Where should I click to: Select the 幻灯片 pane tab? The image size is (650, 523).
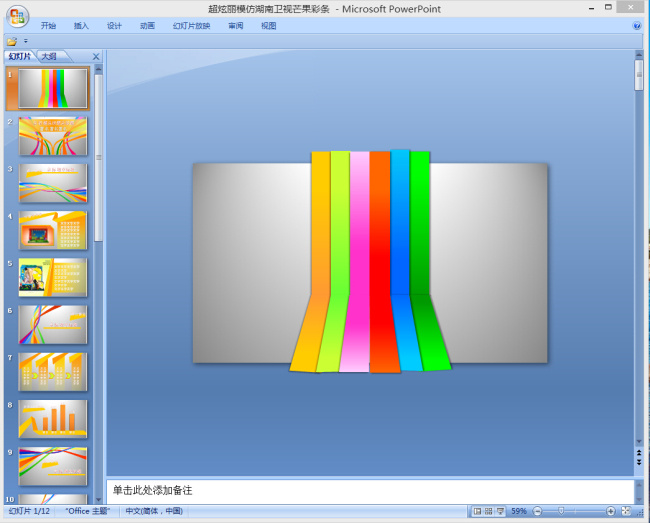coord(19,56)
